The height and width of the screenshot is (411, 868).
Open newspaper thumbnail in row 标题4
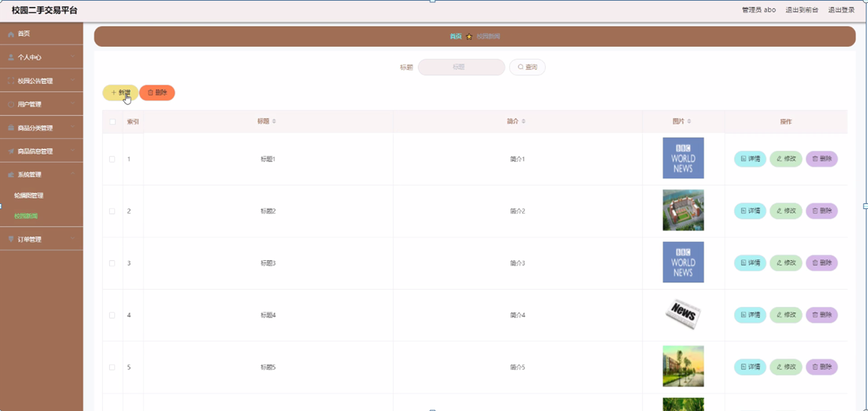(683, 314)
